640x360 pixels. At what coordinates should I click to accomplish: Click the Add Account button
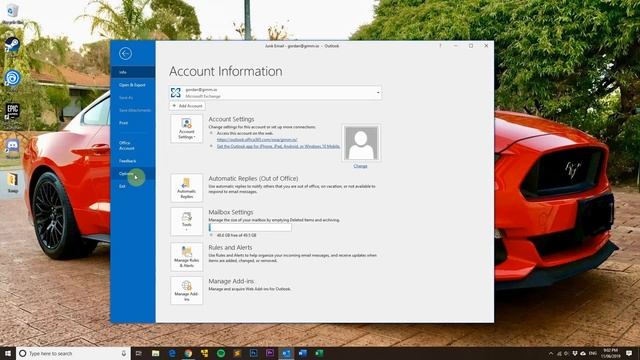[x=187, y=106]
